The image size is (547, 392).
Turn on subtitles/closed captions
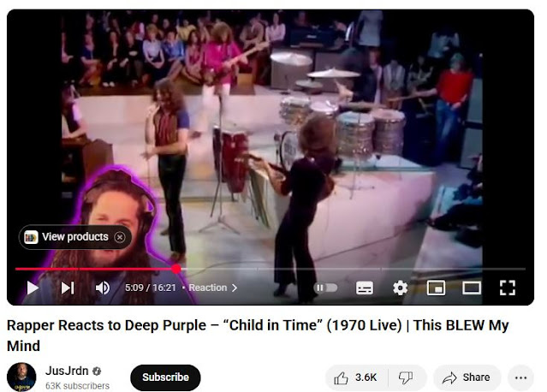(x=365, y=288)
